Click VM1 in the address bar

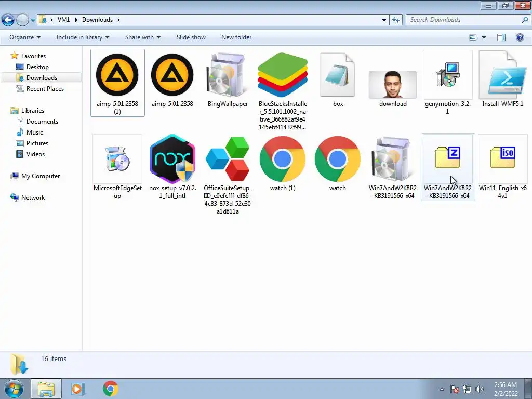point(63,20)
